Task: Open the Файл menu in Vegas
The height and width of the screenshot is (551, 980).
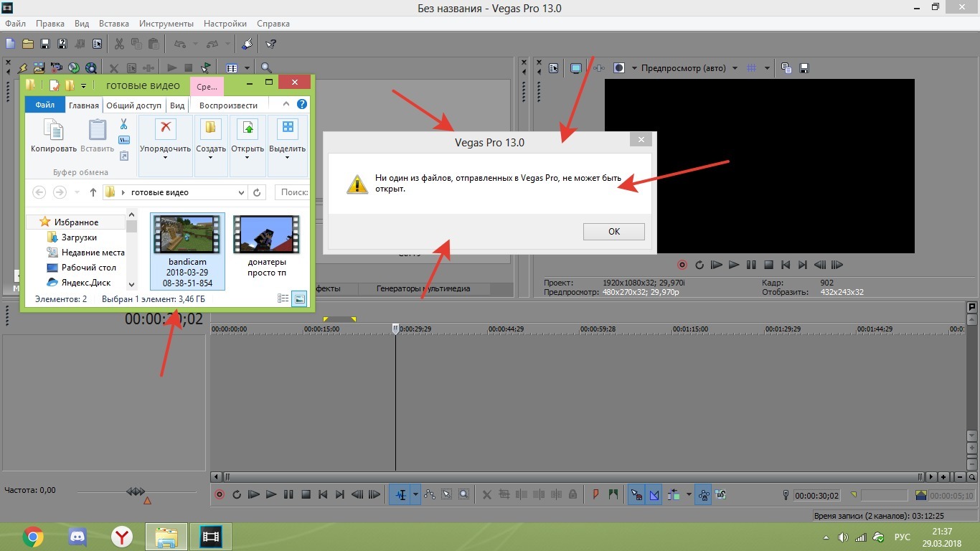Action: (x=15, y=24)
